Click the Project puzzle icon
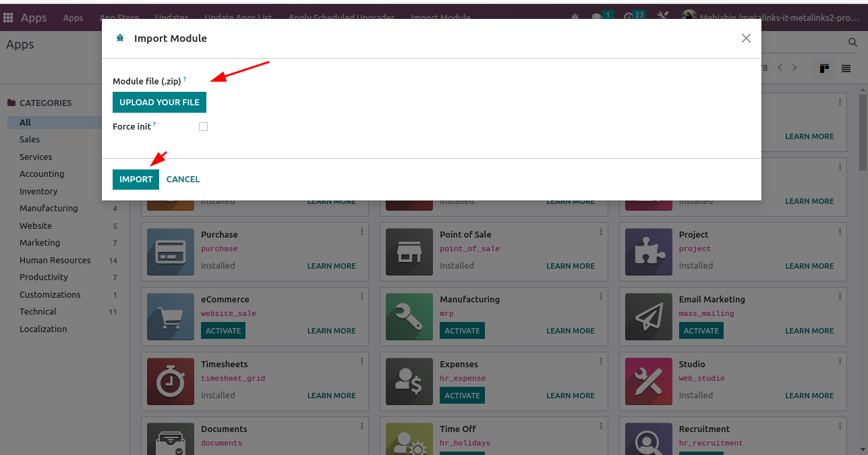The height and width of the screenshot is (455, 868). 648,252
